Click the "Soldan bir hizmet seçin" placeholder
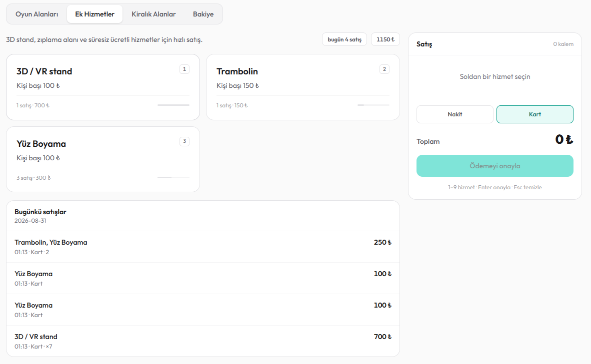This screenshot has height=364, width=591. point(495,77)
